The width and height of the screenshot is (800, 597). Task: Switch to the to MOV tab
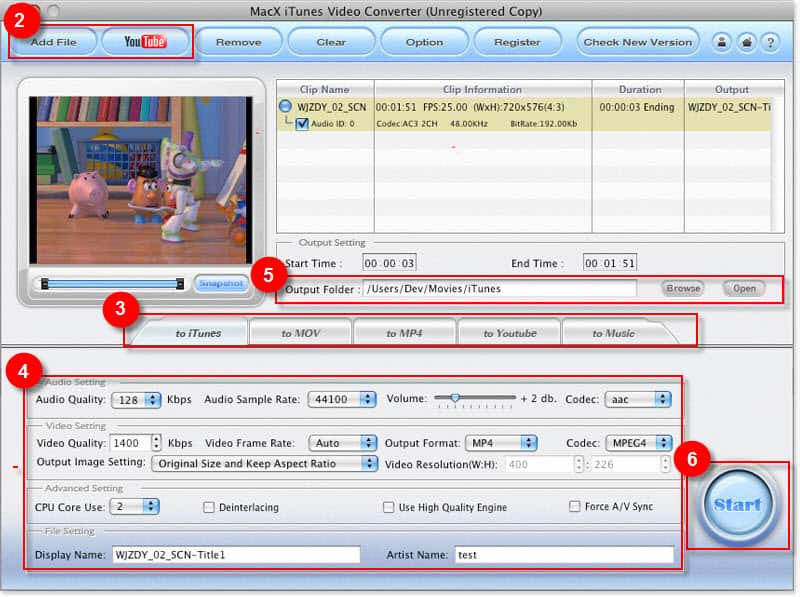[x=301, y=333]
